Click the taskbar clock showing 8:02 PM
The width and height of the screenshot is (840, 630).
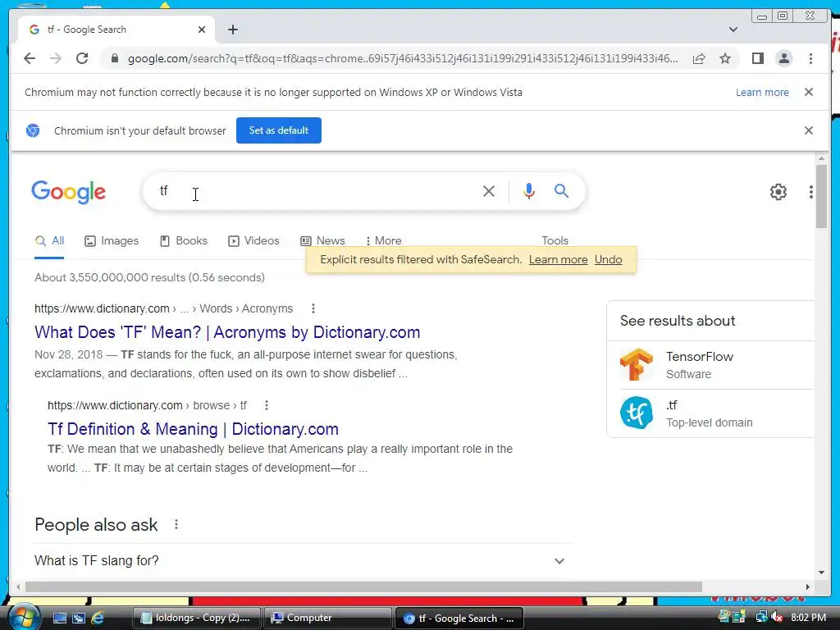[808, 618]
